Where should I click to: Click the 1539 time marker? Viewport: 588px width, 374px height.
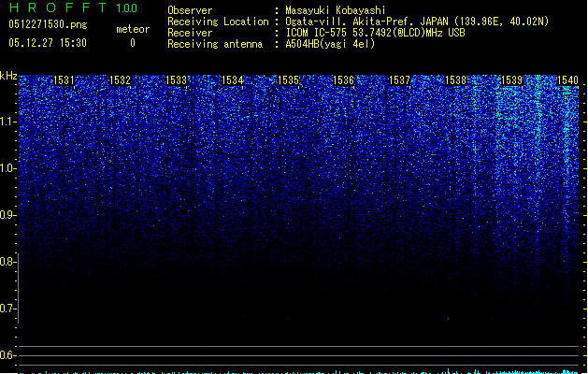512,80
